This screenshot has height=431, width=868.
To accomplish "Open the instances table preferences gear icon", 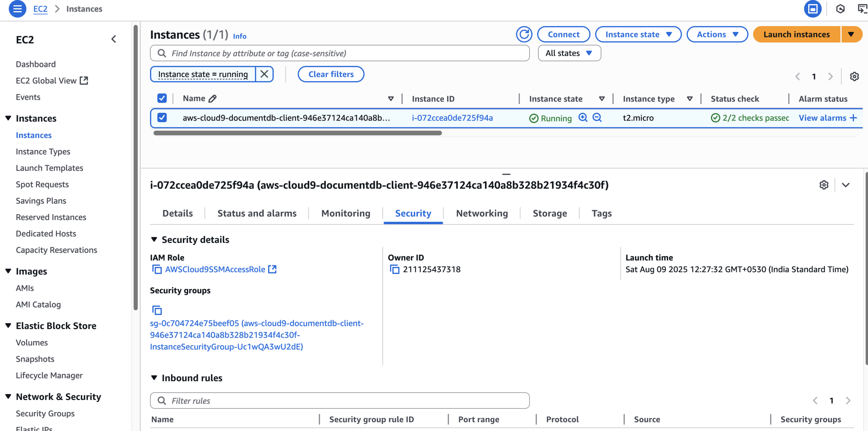I will [x=854, y=76].
